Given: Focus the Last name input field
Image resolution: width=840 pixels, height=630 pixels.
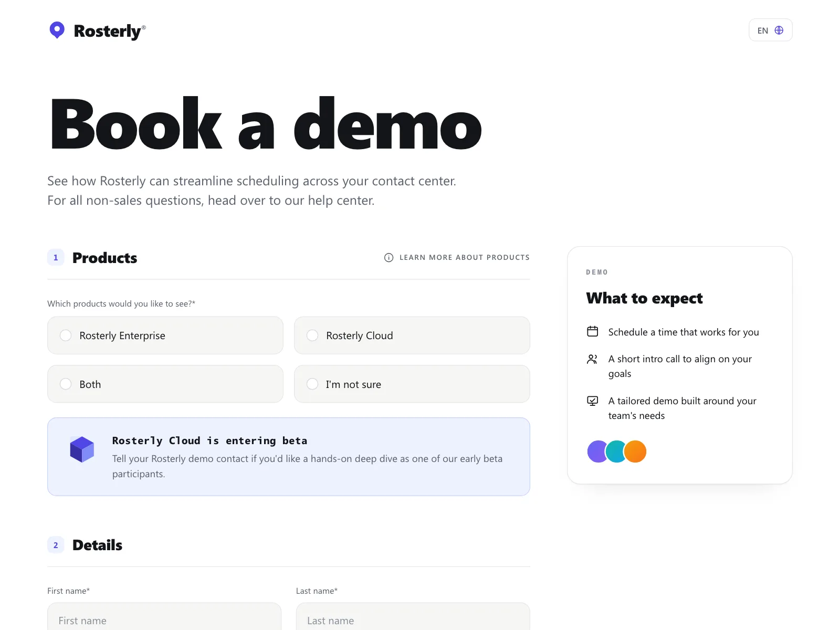Looking at the screenshot, I should [413, 617].
